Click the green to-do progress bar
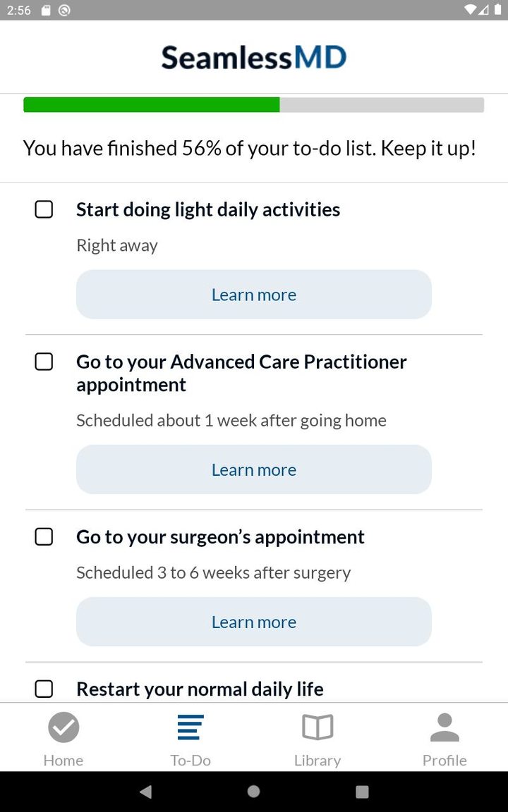The image size is (508, 812). coord(152,105)
